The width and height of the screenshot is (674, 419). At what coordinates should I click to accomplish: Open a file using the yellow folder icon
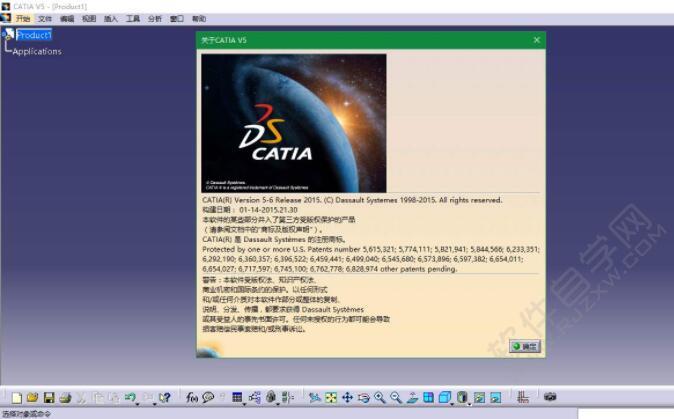33,398
